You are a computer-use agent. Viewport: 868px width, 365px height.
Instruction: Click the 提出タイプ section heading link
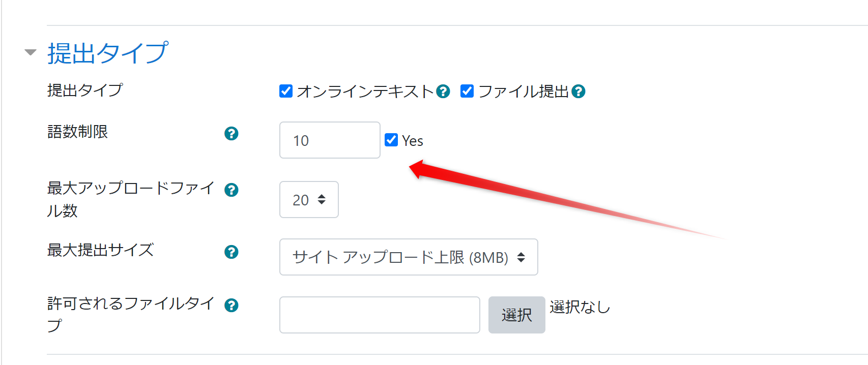pyautogui.click(x=107, y=53)
